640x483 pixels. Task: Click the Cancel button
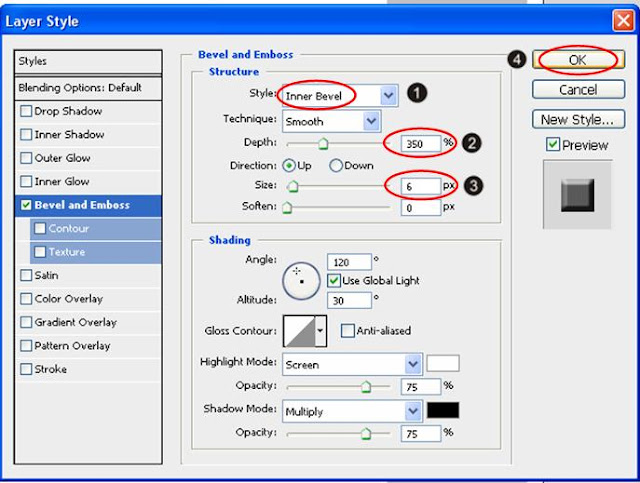point(578,89)
